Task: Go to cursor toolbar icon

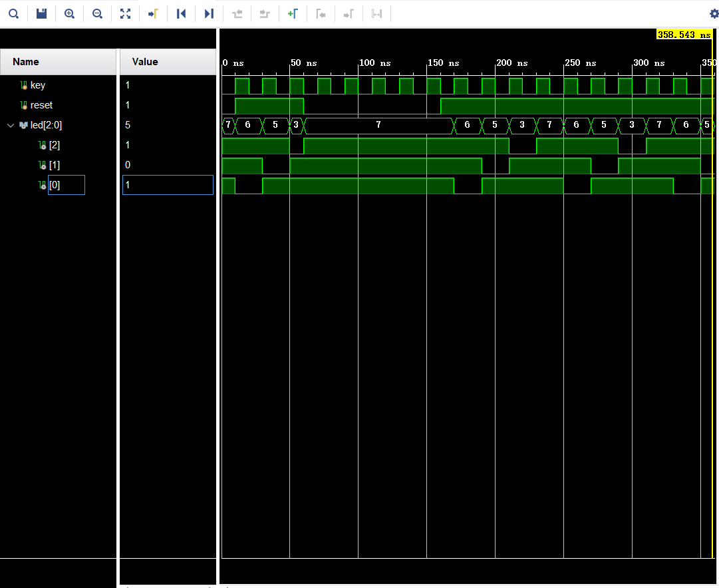Action: tap(153, 14)
